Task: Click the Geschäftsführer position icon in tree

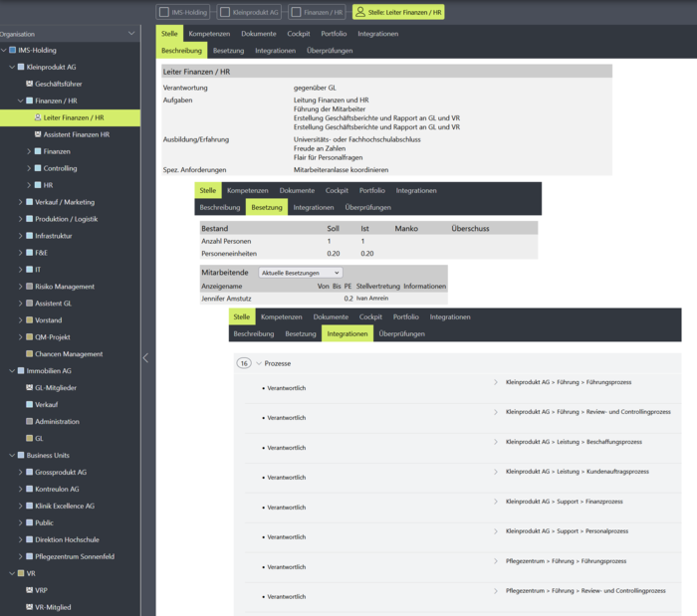Action: [29, 84]
